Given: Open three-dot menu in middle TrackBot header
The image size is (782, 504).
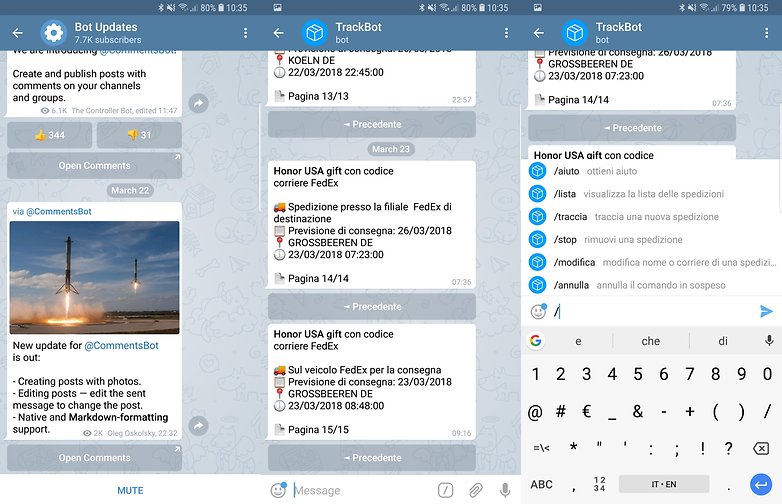Looking at the screenshot, I should (506, 33).
